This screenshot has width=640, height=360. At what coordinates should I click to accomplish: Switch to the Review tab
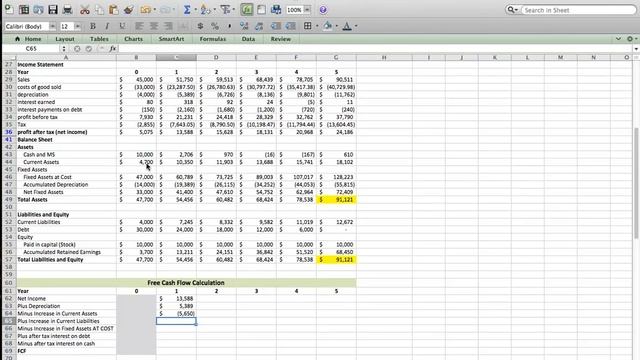[281, 39]
